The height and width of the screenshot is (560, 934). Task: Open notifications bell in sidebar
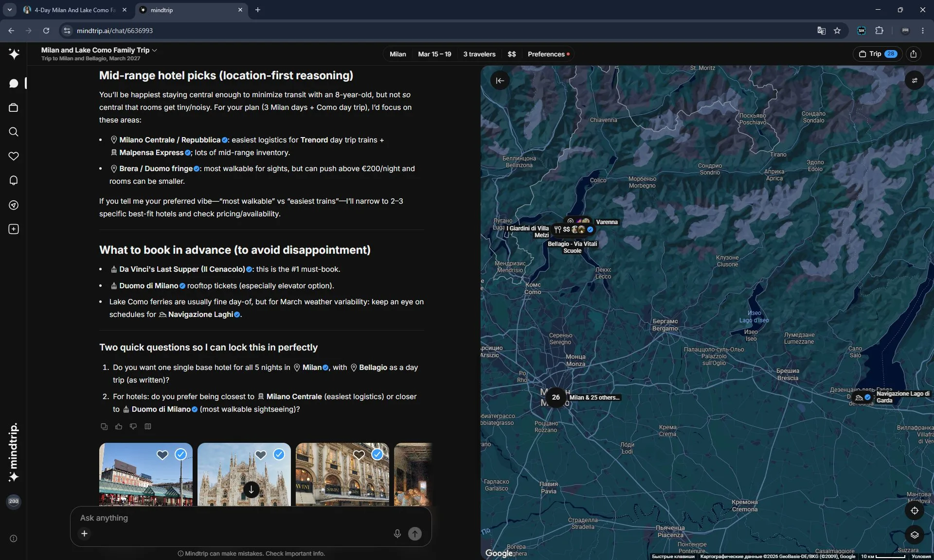tap(14, 180)
